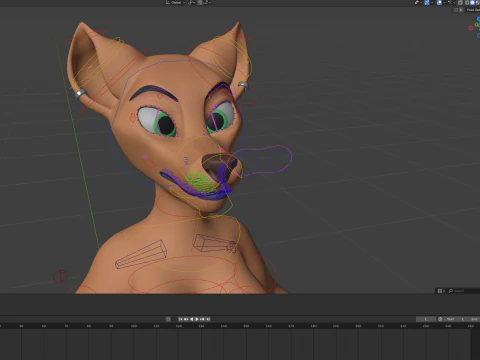Jump to previous keyframe
Image resolution: width=480 pixels, height=360 pixels.
point(186,319)
